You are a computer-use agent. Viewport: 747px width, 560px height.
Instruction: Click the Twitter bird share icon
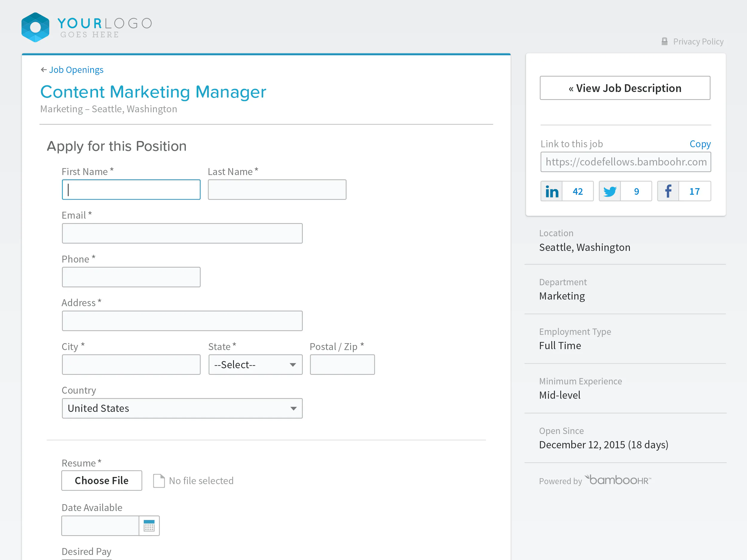coord(610,191)
